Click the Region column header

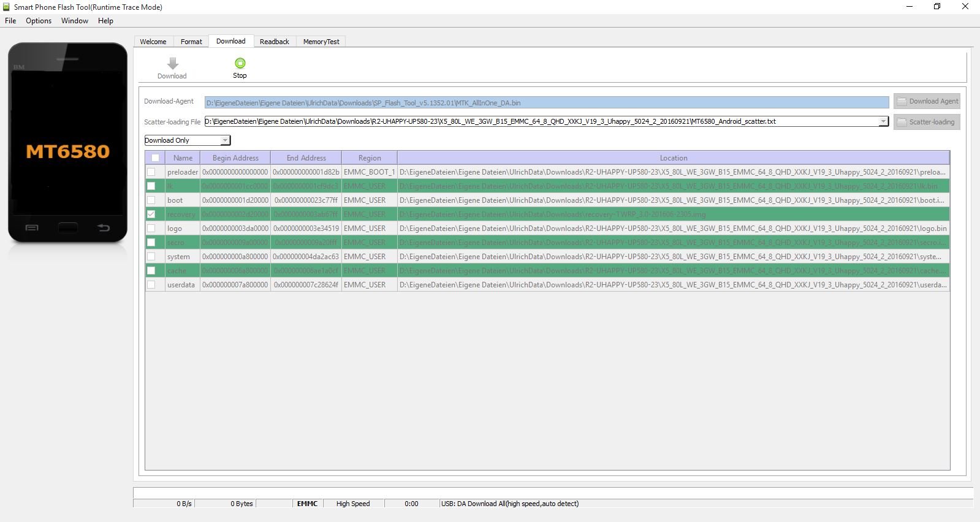[x=370, y=158]
